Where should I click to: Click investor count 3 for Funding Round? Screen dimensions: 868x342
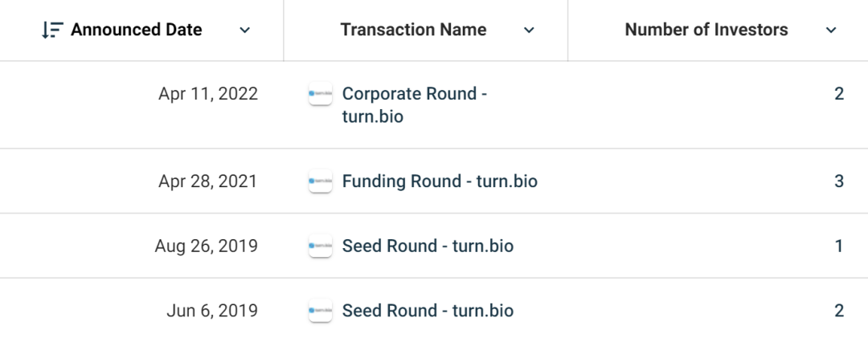[x=839, y=181]
